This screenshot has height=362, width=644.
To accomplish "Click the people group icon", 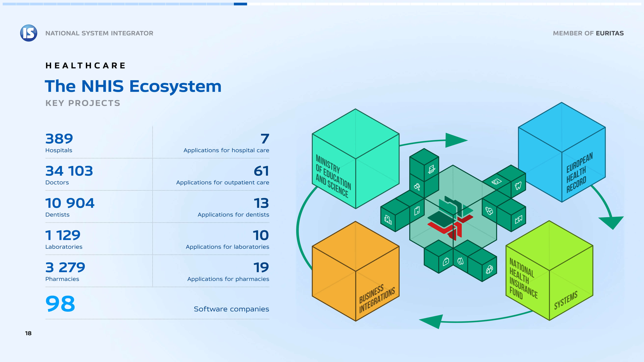I will pyautogui.click(x=489, y=269).
